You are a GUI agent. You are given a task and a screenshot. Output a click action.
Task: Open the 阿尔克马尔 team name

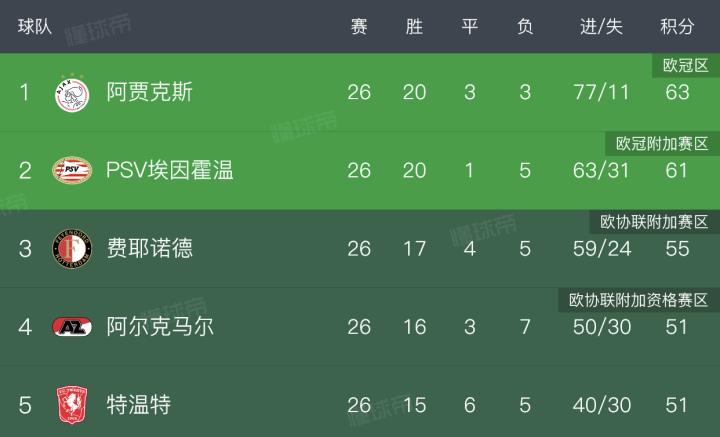tap(160, 327)
